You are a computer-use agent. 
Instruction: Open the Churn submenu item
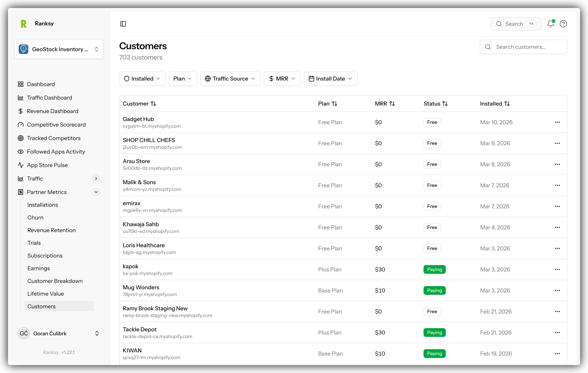tap(35, 218)
